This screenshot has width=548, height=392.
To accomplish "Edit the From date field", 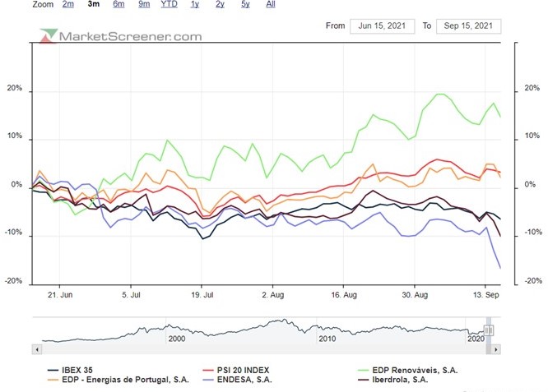I will [383, 26].
